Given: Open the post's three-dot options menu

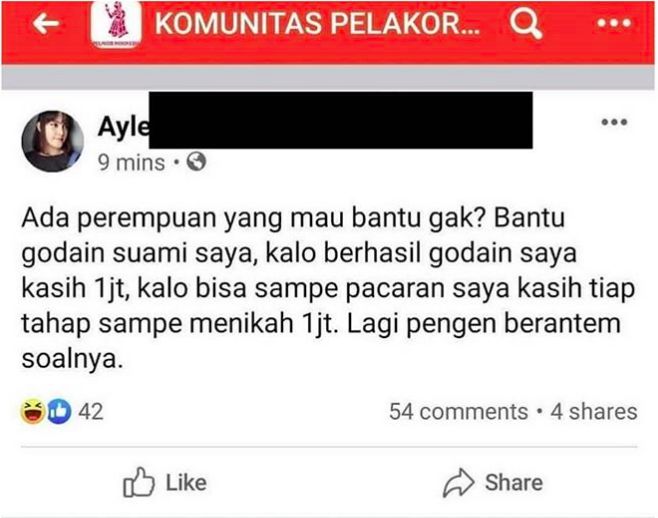Looking at the screenshot, I should pos(614,122).
